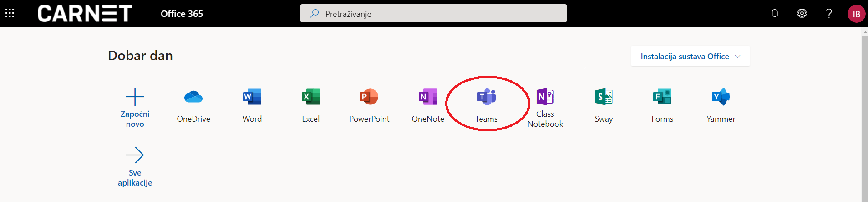Open the Excel app

[311, 106]
